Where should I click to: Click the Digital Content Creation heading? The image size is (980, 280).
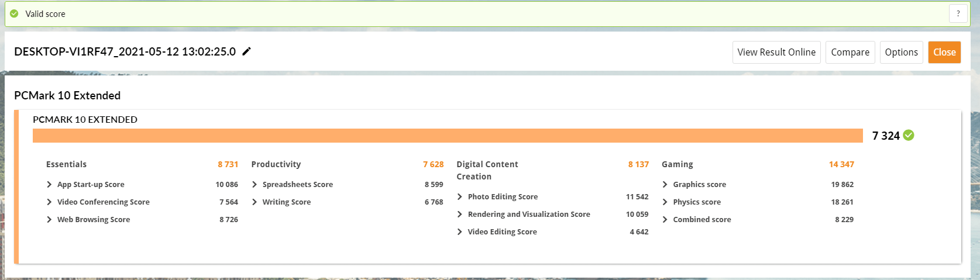[487, 170]
